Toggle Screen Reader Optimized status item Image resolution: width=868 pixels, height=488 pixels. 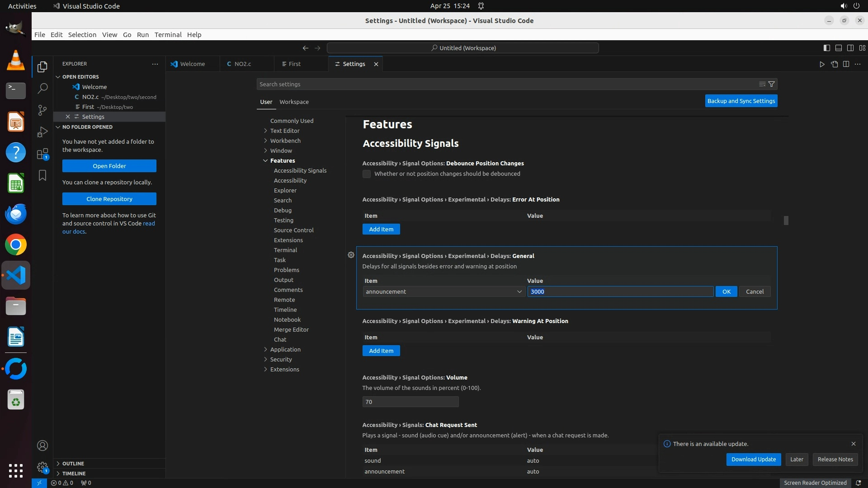(x=815, y=483)
